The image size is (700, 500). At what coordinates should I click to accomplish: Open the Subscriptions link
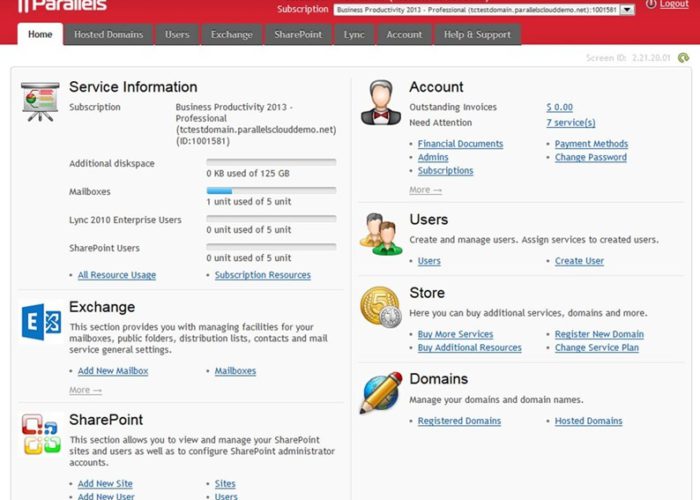pos(446,171)
